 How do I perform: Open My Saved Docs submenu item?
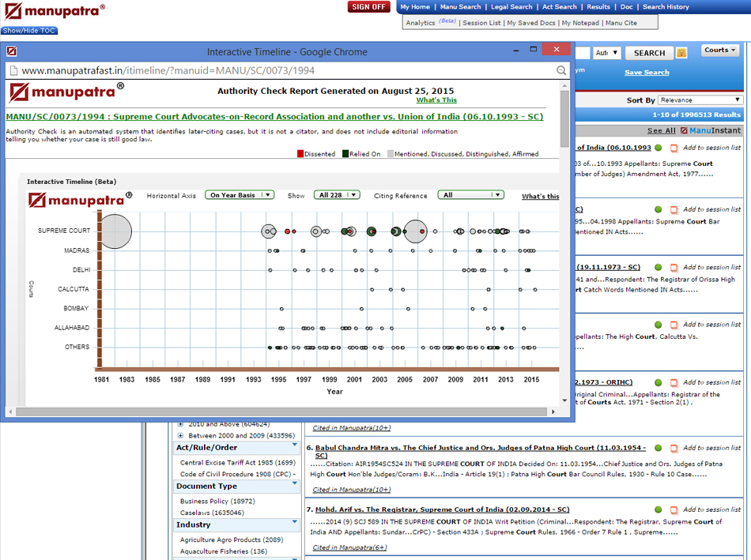(531, 23)
